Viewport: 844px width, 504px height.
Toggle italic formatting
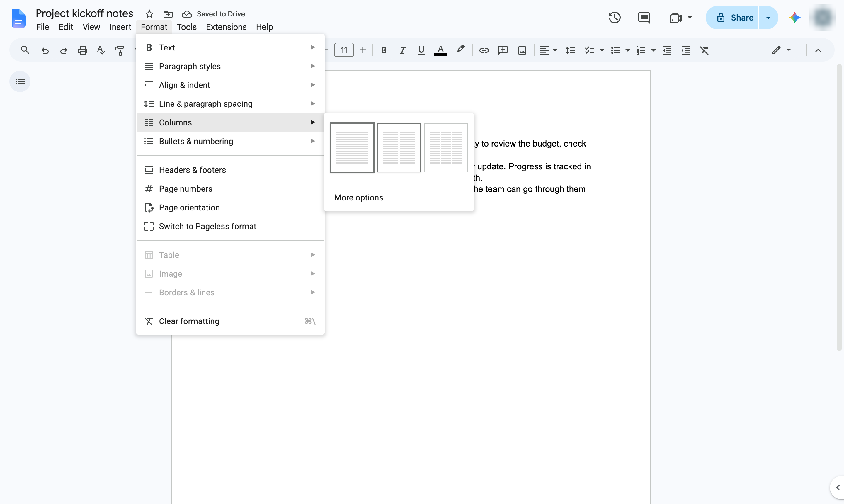pos(402,51)
